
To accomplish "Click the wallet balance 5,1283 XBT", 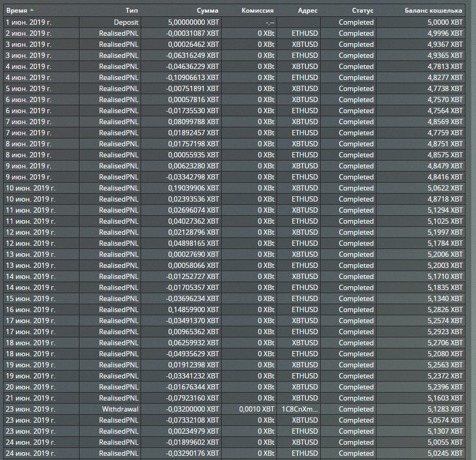I will 445,409.
